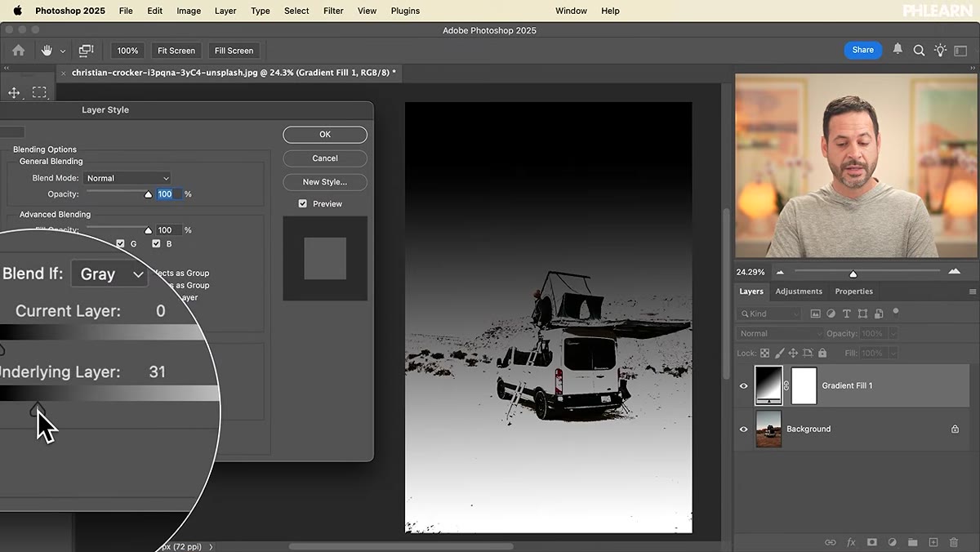The height and width of the screenshot is (552, 980).
Task: Filter layers by smart objects icon
Action: click(879, 314)
